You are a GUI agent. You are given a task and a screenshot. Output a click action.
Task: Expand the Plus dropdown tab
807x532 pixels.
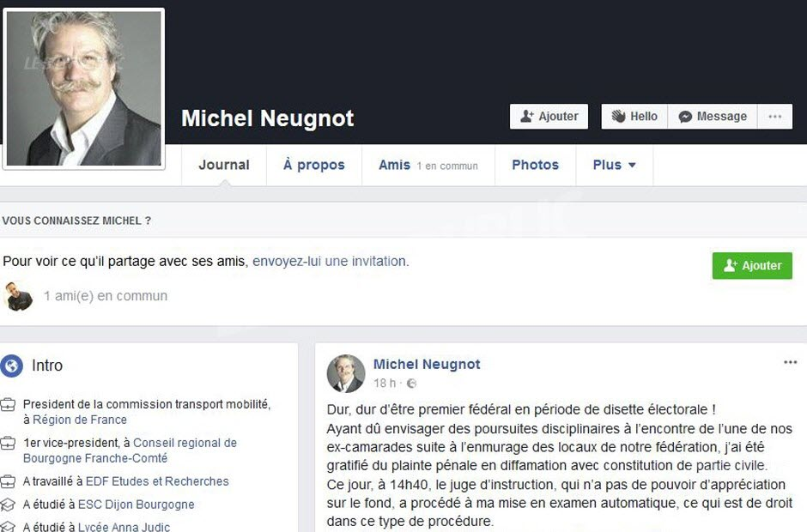(614, 165)
